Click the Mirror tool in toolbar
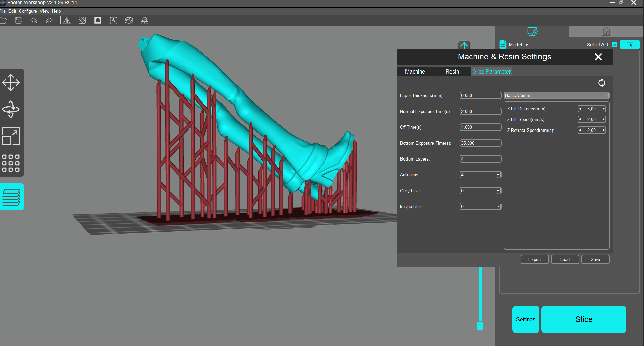This screenshot has height=346, width=644. (x=67, y=21)
